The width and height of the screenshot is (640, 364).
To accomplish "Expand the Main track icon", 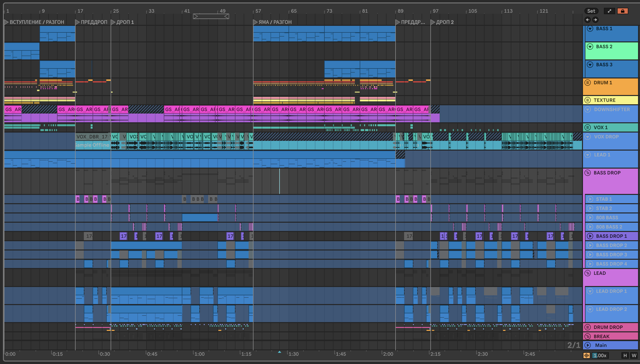I will tap(588, 345).
